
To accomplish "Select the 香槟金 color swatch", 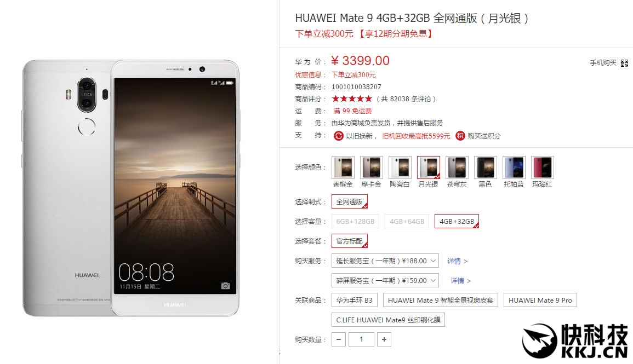I will 343,167.
